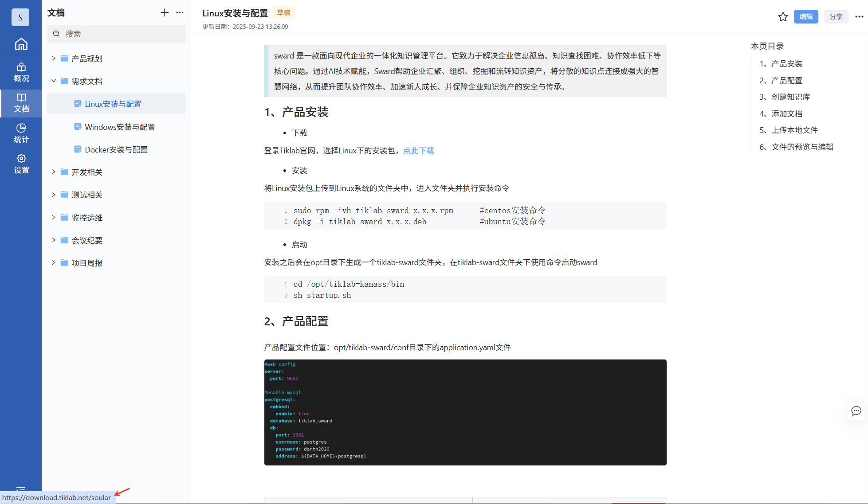Open the home icon in the sidebar
This screenshot has height=504, width=868.
(x=21, y=44)
